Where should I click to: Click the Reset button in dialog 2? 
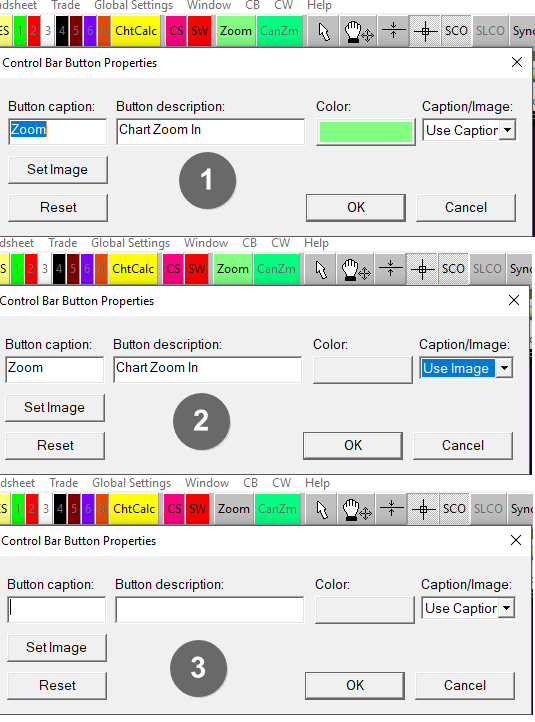tap(55, 445)
